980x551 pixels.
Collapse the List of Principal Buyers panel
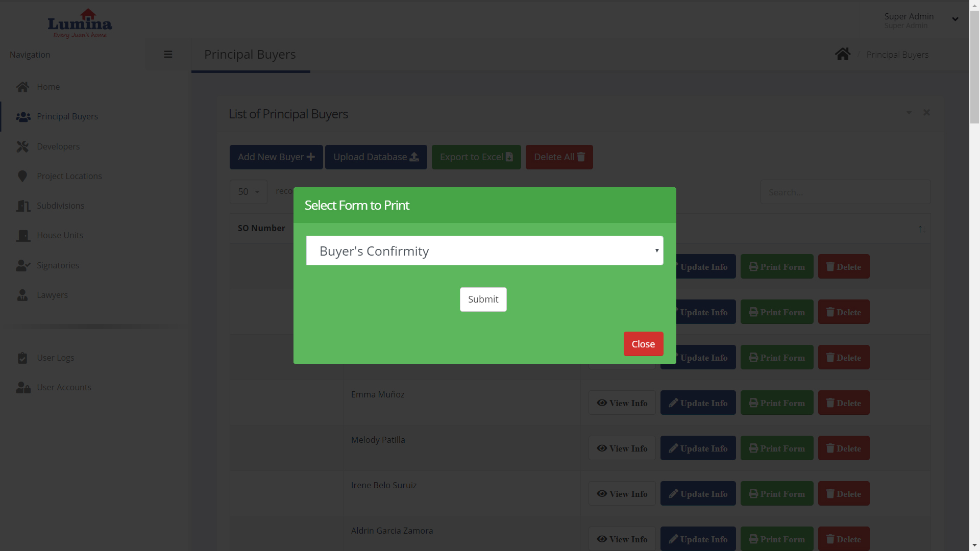point(909,113)
